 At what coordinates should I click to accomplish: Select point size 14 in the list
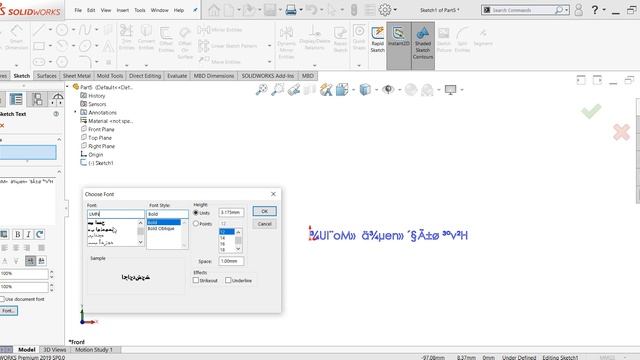223,238
